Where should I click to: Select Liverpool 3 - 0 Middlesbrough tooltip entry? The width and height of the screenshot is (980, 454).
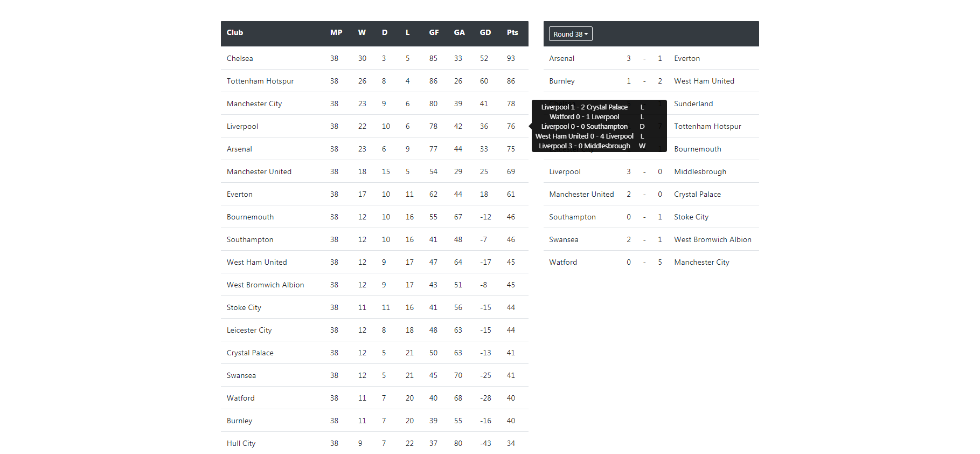click(x=585, y=146)
